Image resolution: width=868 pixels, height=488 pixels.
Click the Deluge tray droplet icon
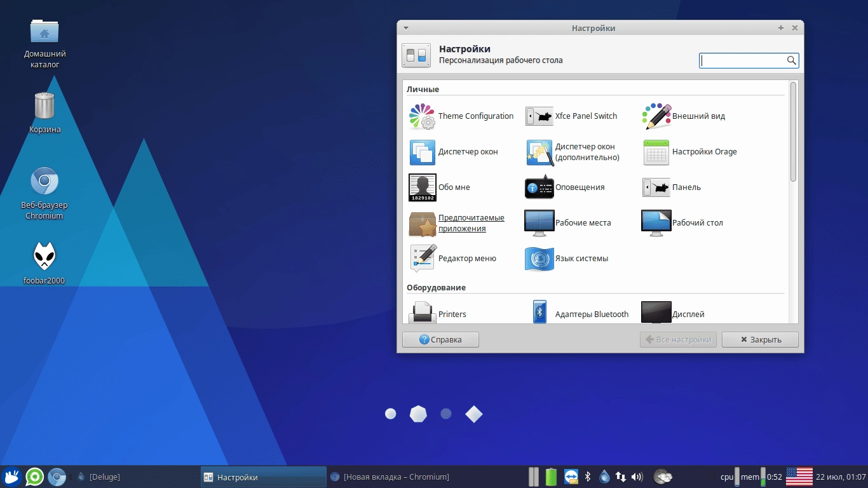pyautogui.click(x=604, y=477)
